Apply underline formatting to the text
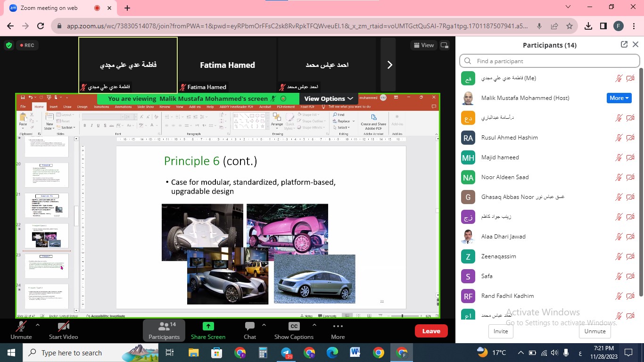644x362 pixels. 98,125
